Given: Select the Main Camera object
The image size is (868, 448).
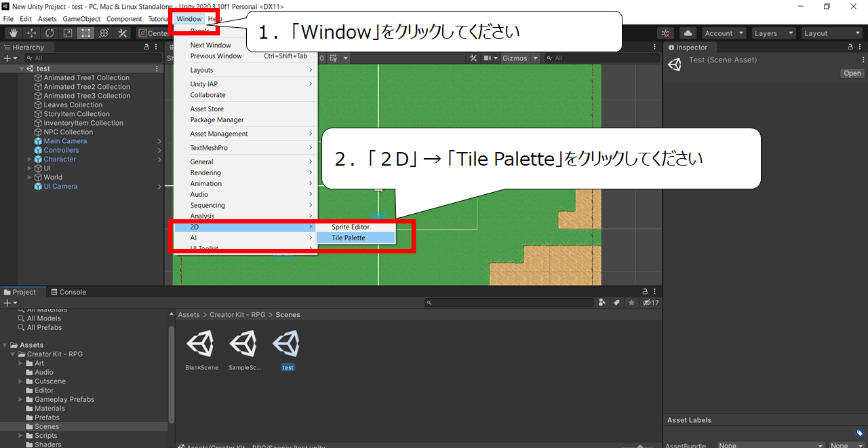Looking at the screenshot, I should click(x=65, y=141).
